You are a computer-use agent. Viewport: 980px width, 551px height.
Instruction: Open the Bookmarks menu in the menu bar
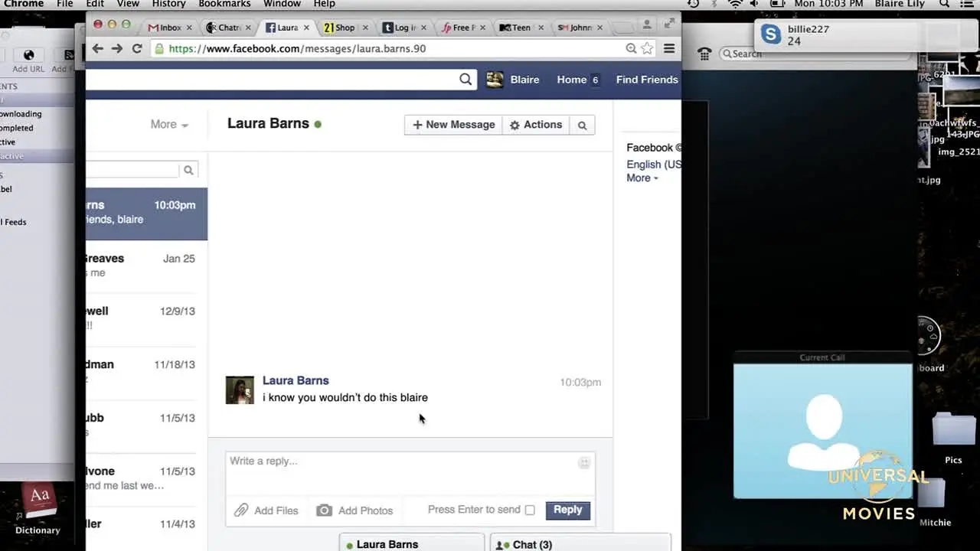pos(224,4)
